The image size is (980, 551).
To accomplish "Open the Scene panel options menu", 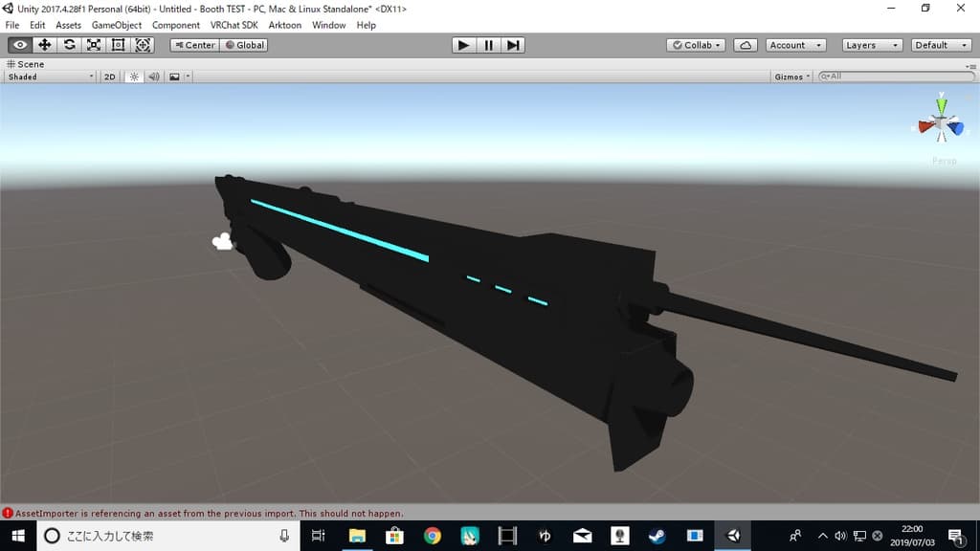I will coord(970,66).
